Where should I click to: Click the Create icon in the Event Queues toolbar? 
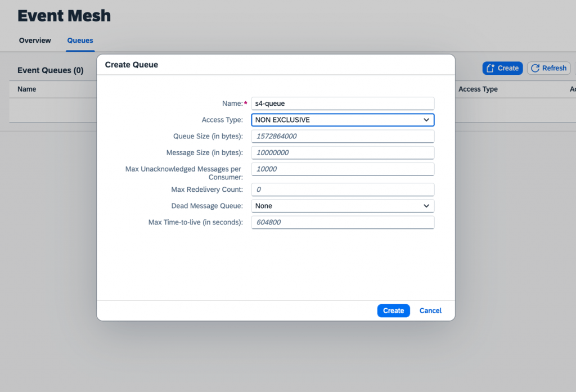[x=490, y=69]
